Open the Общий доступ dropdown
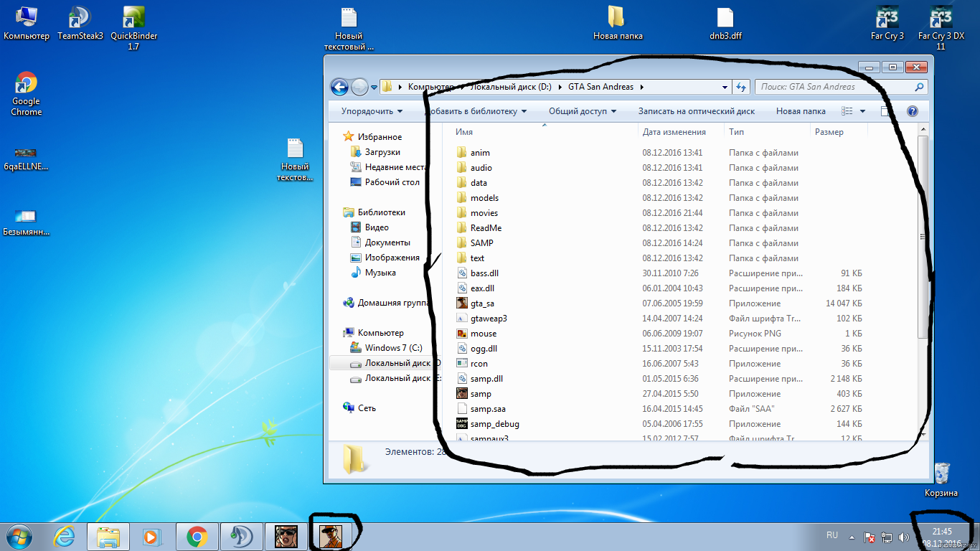This screenshot has width=980, height=551. (583, 111)
